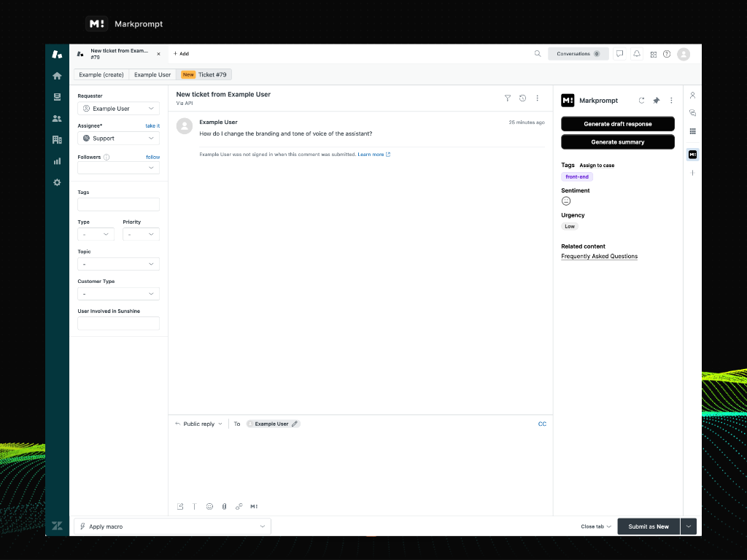The height and width of the screenshot is (560, 747).
Task: Insert a link with the chain icon
Action: [239, 507]
